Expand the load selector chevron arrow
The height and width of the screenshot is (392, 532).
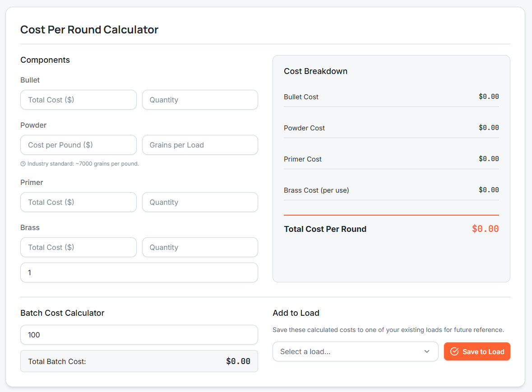tap(426, 351)
